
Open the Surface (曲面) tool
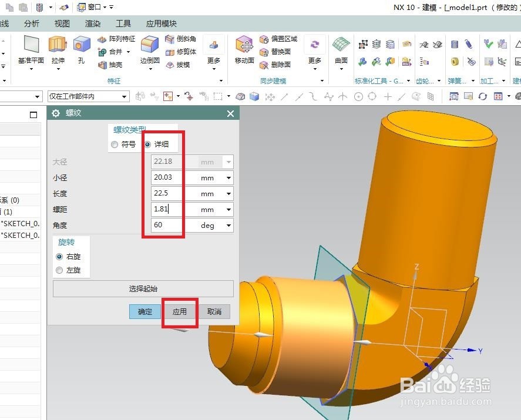point(341,45)
